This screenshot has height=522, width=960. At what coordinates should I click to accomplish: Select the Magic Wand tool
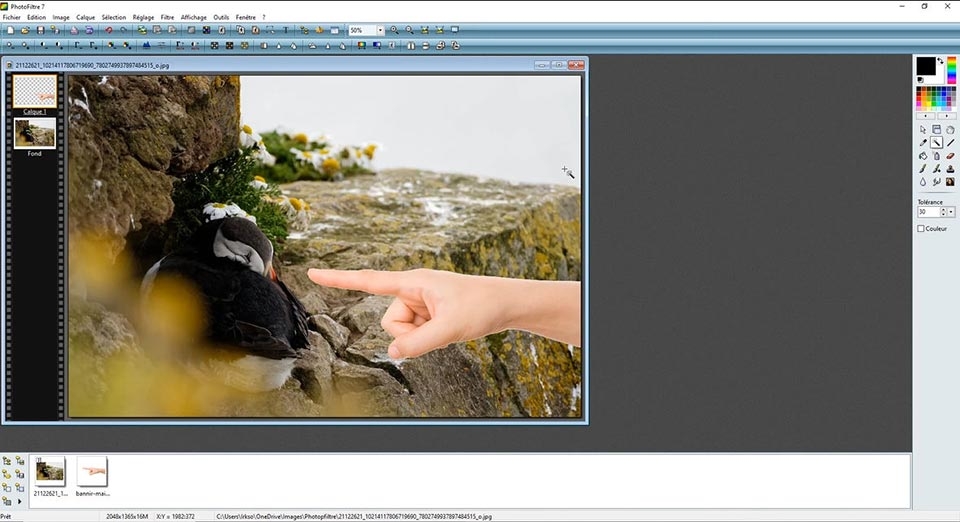936,143
